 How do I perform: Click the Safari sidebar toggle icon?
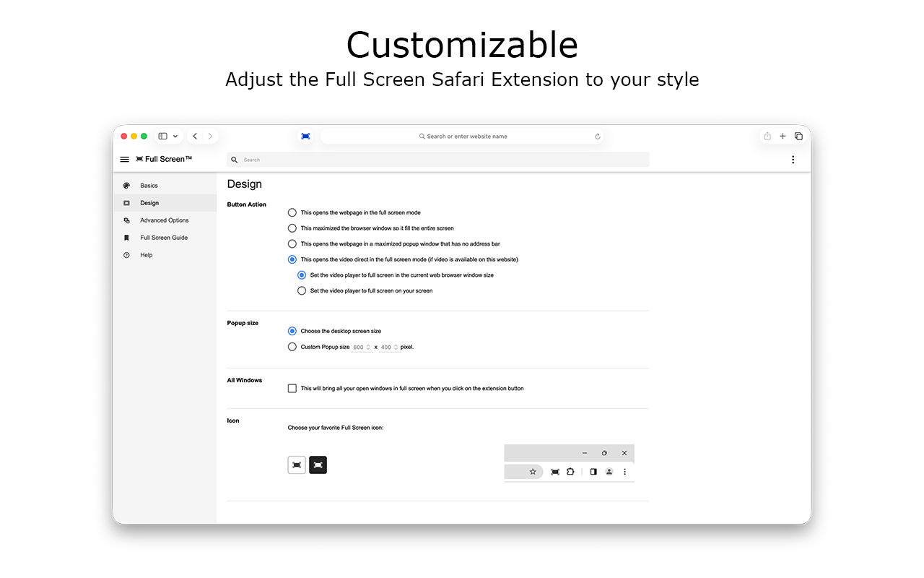click(163, 136)
